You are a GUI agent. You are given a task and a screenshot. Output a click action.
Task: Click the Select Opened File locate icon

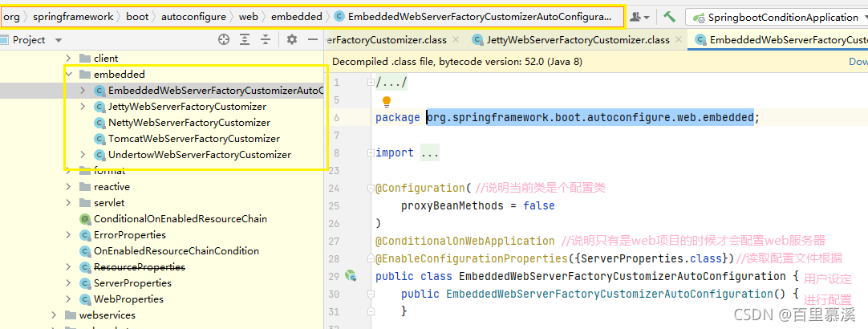[x=223, y=39]
